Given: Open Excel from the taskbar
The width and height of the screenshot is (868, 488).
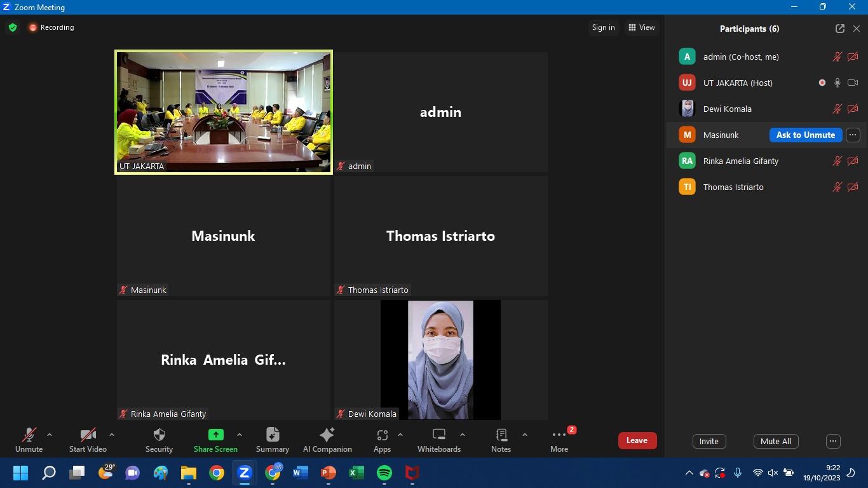Looking at the screenshot, I should 356,473.
